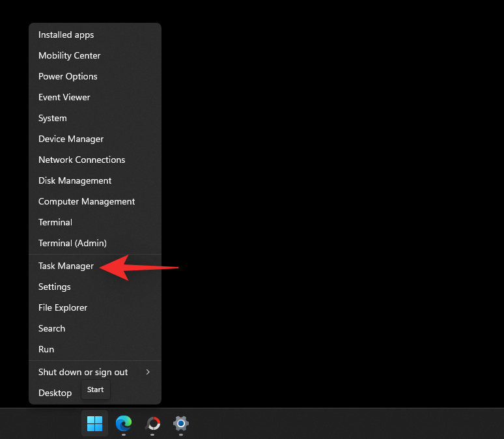Select the System menu entry
The width and height of the screenshot is (504, 439).
click(52, 118)
